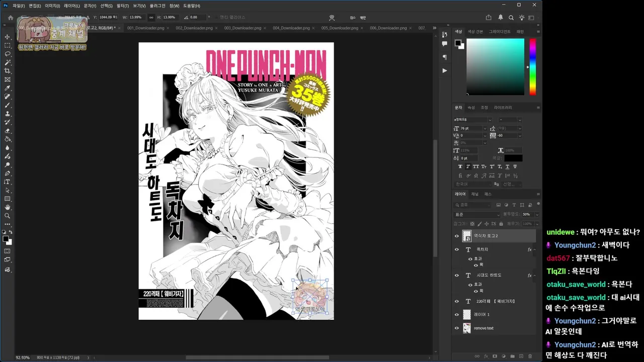The image size is (644, 362).
Task: Select the Type tool
Action: pos(7,182)
